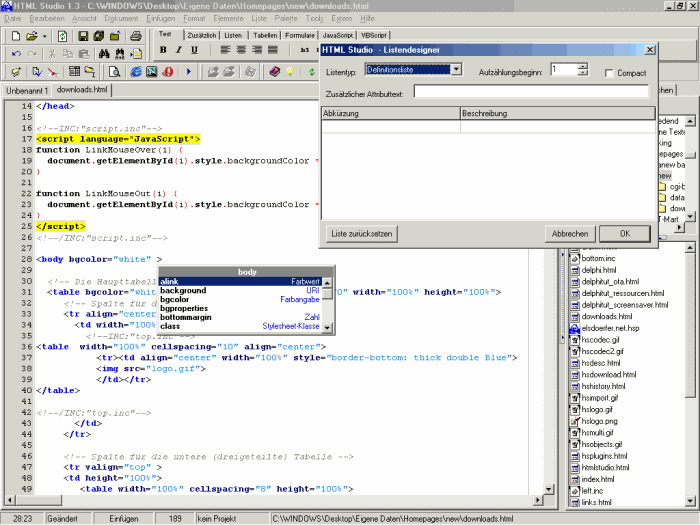This screenshot has height=525, width=700.
Task: Click the print icon
Action: point(136,36)
